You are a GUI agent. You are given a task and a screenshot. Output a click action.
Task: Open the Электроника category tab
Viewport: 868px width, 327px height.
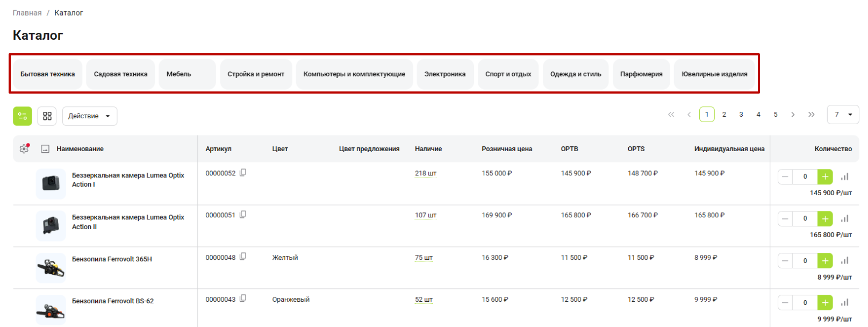pos(444,74)
